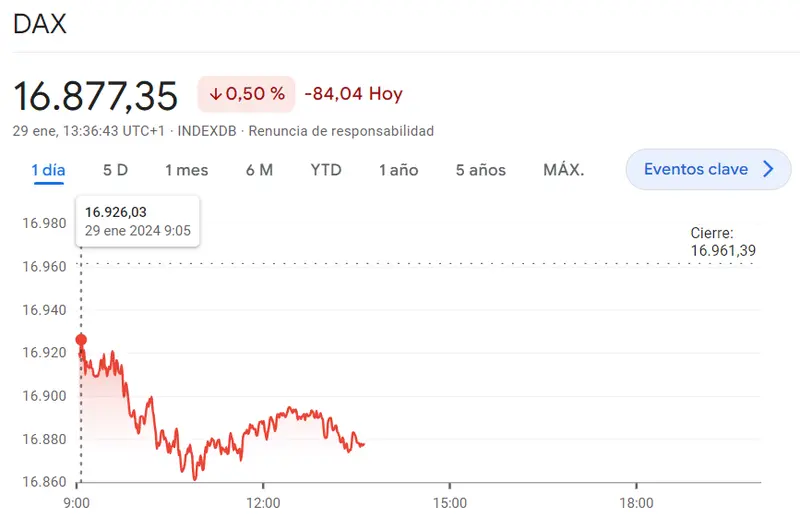Click the Cierre 16.961,39 label
The height and width of the screenshot is (530, 800).
click(x=723, y=241)
